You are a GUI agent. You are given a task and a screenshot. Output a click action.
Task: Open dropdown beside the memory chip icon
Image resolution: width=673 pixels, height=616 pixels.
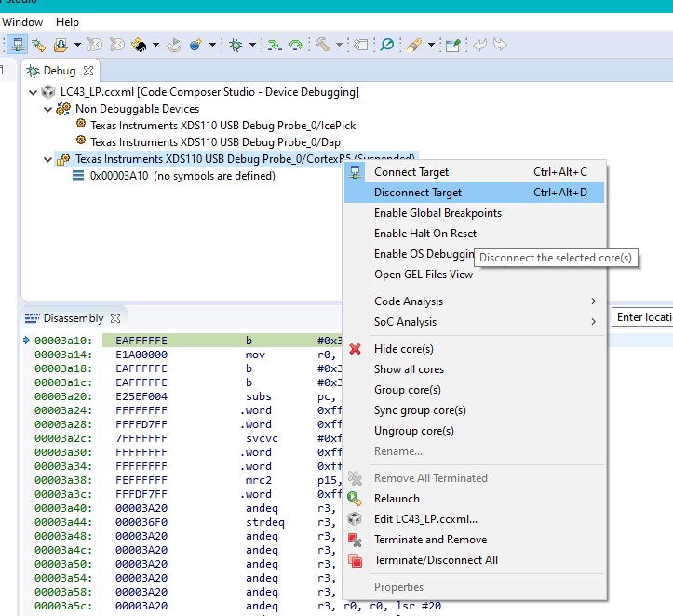(155, 45)
